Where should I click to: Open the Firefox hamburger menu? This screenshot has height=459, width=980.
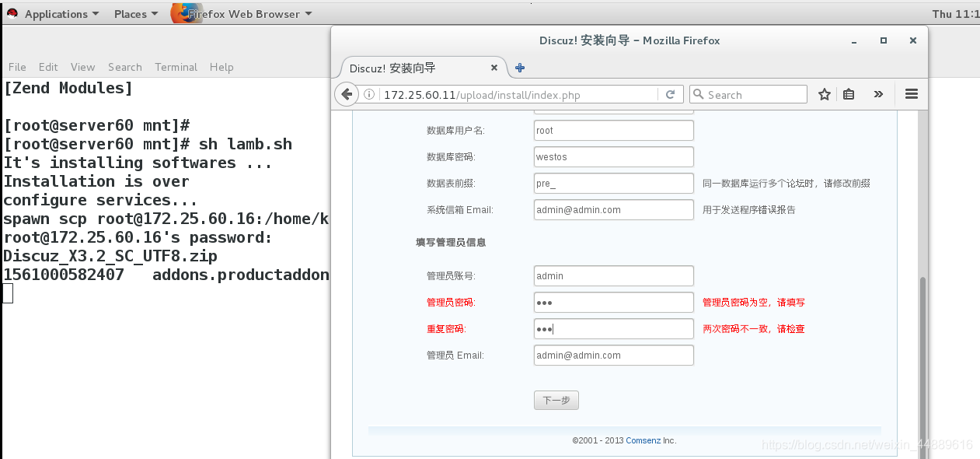pyautogui.click(x=912, y=94)
